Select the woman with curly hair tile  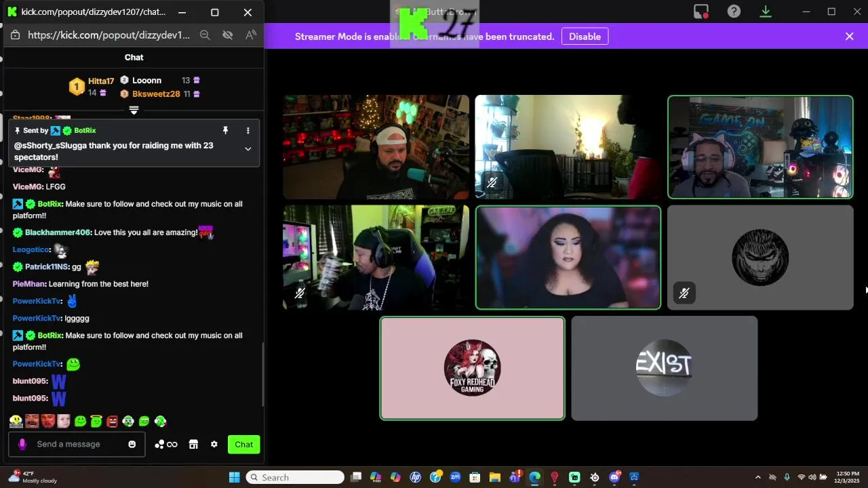coord(568,258)
